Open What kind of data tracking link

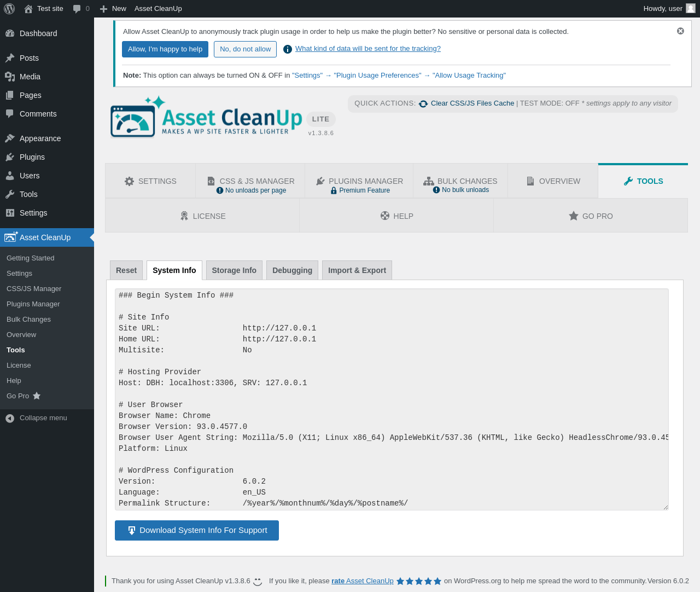click(368, 49)
